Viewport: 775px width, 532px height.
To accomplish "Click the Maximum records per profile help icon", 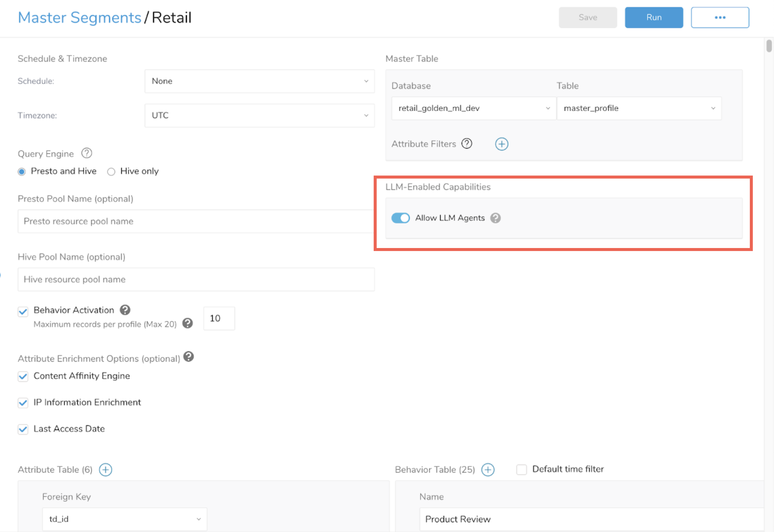I will click(x=187, y=323).
